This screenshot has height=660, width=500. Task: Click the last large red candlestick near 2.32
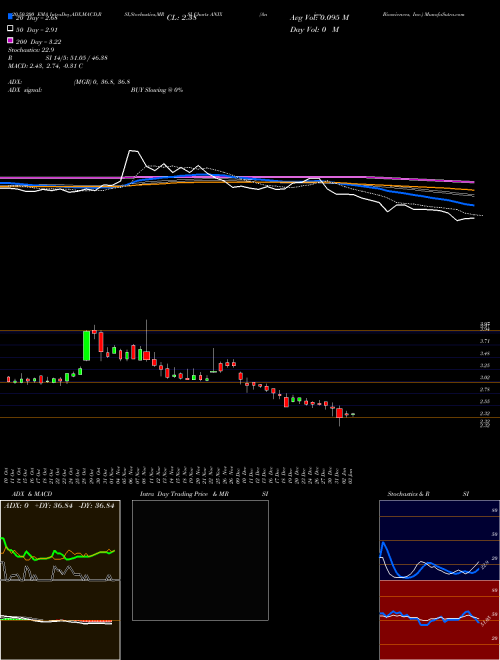(339, 413)
